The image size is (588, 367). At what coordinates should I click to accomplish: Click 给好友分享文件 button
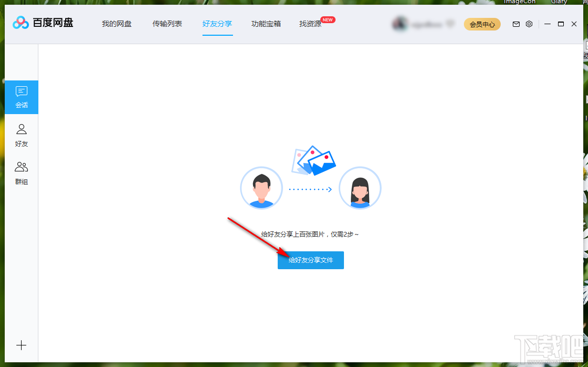310,260
